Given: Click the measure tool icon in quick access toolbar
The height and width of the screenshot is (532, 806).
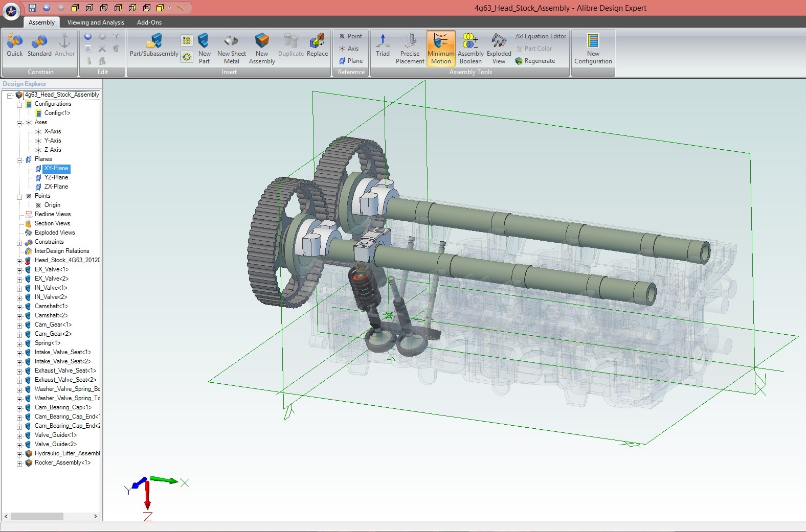Looking at the screenshot, I should tap(180, 8).
